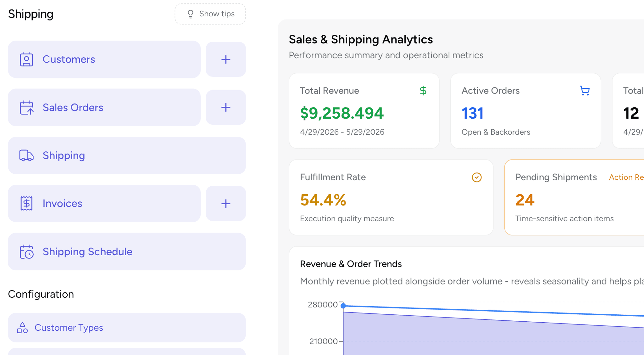This screenshot has width=644, height=355.
Task: Click the Shipping Schedule calendar clock icon
Action: 26,251
